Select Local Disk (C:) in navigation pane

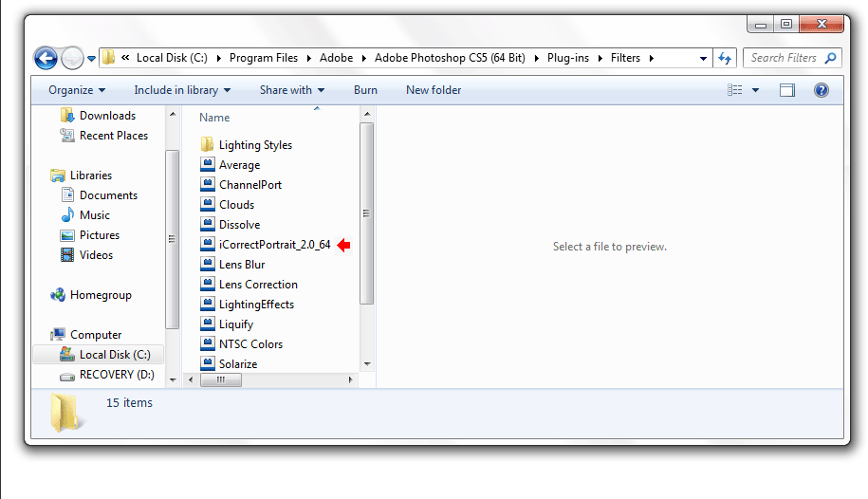(104, 355)
